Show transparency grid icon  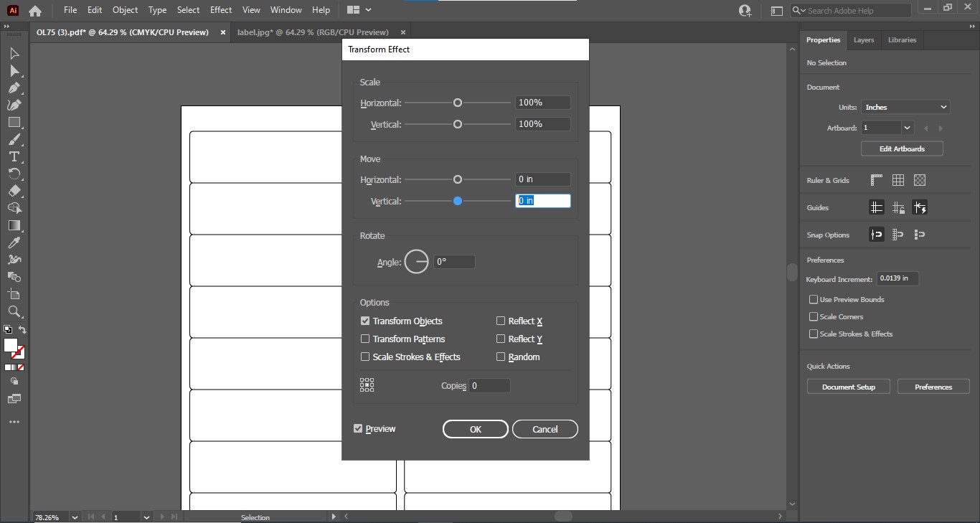click(x=920, y=180)
